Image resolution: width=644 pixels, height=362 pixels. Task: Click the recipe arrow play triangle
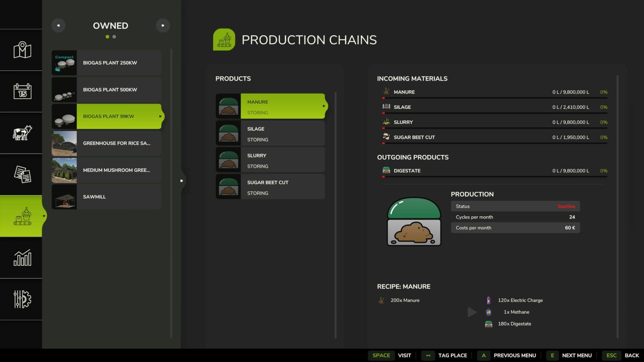click(472, 312)
